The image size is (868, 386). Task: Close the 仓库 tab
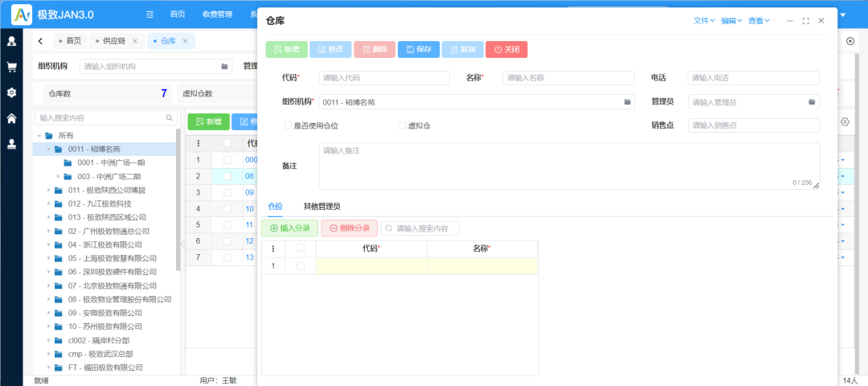pos(185,41)
